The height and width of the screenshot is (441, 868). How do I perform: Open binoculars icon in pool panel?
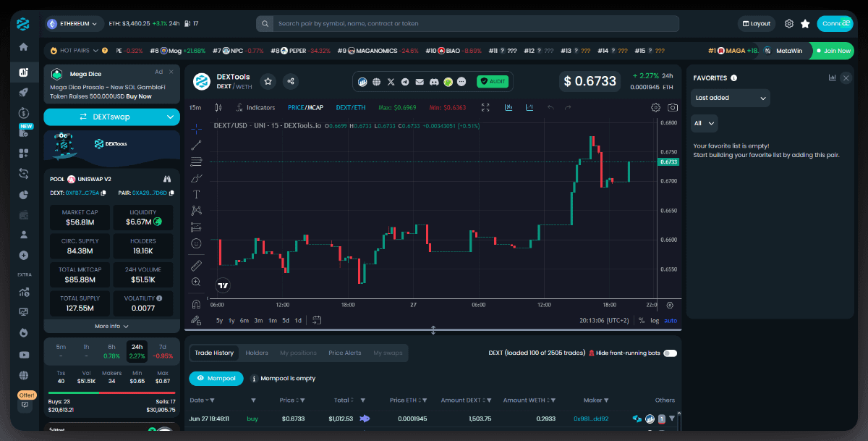pyautogui.click(x=167, y=179)
